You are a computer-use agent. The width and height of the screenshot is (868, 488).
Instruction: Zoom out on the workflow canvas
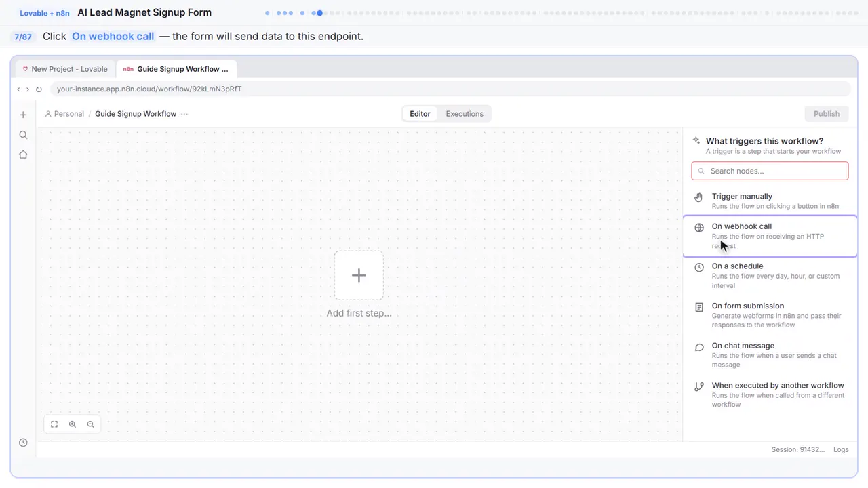point(90,424)
